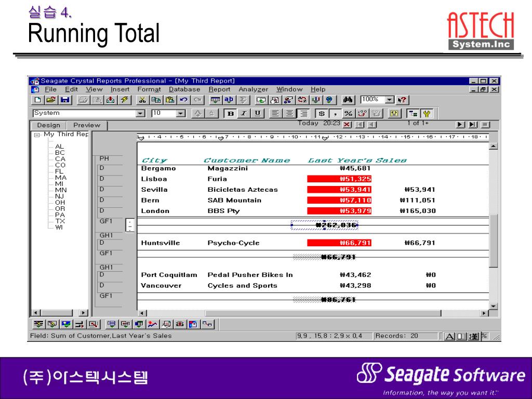Open the Format menu
This screenshot has height=399, width=532.
click(x=149, y=89)
